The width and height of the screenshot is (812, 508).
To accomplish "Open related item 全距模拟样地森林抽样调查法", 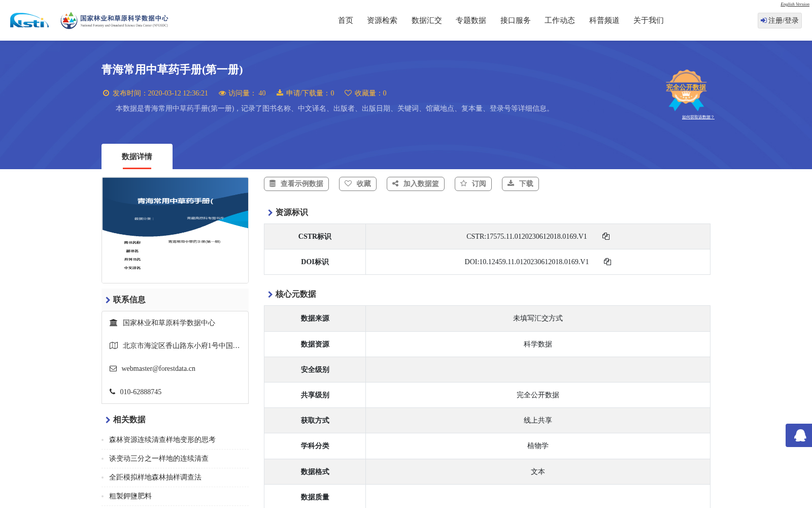I will coord(155,478).
